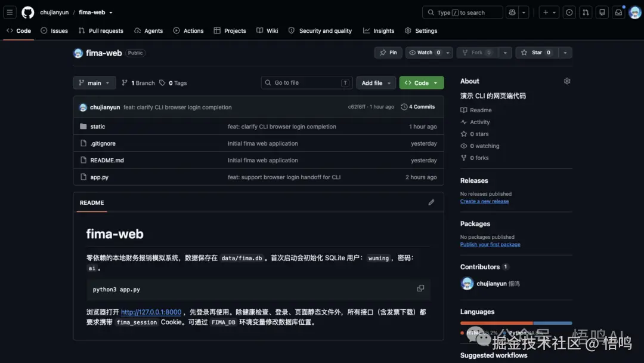This screenshot has width=644, height=363.
Task: Open Security and quality tab
Action: 320,31
